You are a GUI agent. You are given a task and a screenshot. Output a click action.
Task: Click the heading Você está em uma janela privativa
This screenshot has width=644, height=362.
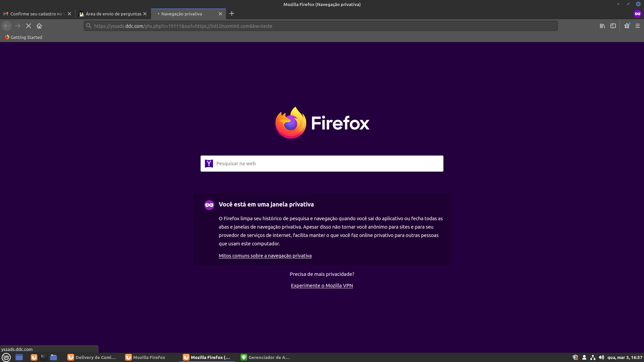pyautogui.click(x=266, y=204)
